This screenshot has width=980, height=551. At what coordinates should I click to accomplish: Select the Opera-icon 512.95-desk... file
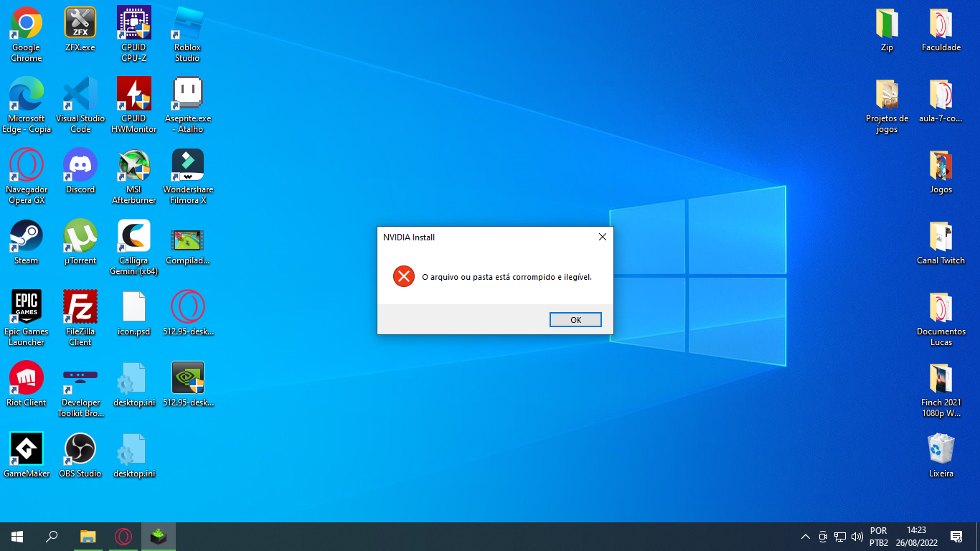[x=188, y=314]
